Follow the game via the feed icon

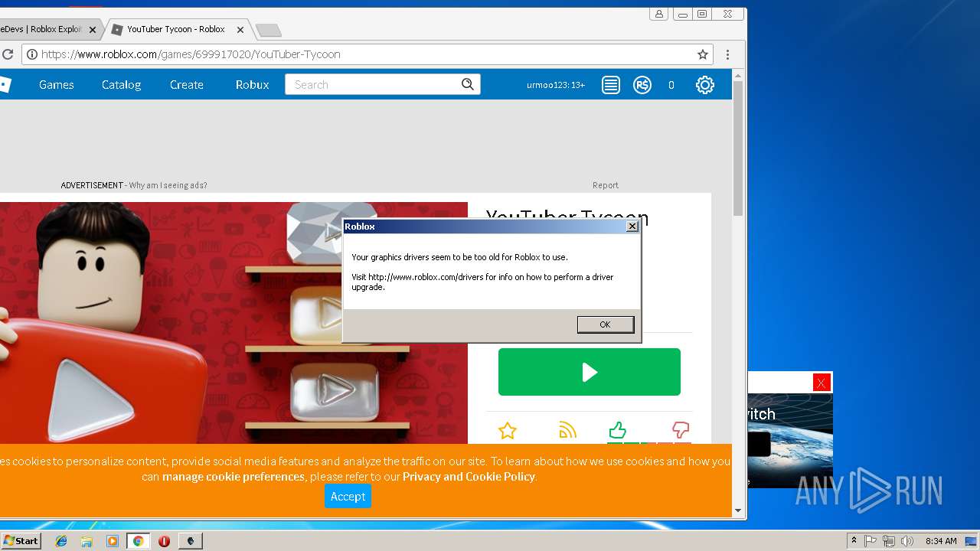click(567, 431)
